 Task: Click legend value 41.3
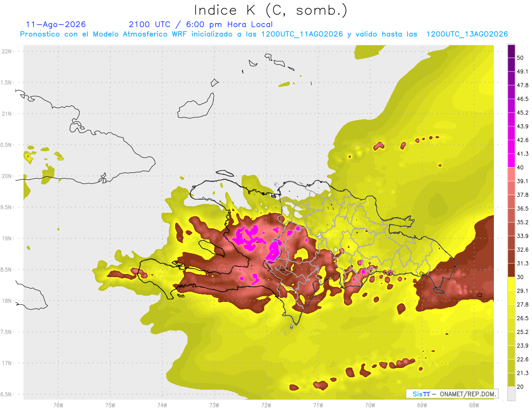(x=523, y=154)
